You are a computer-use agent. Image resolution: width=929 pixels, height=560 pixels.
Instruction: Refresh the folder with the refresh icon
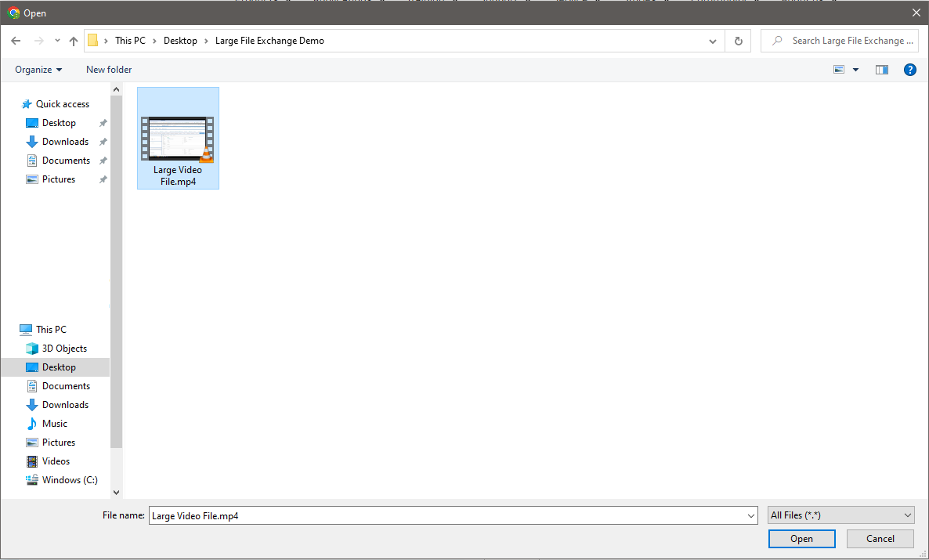click(737, 40)
